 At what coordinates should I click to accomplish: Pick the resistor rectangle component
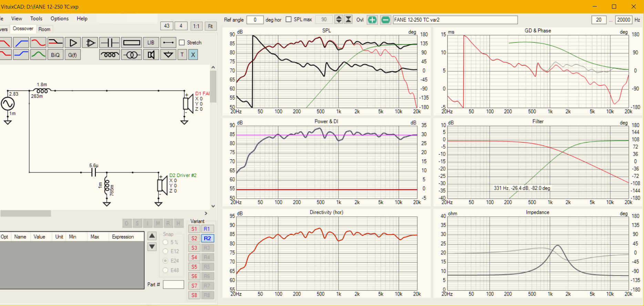[x=132, y=43]
